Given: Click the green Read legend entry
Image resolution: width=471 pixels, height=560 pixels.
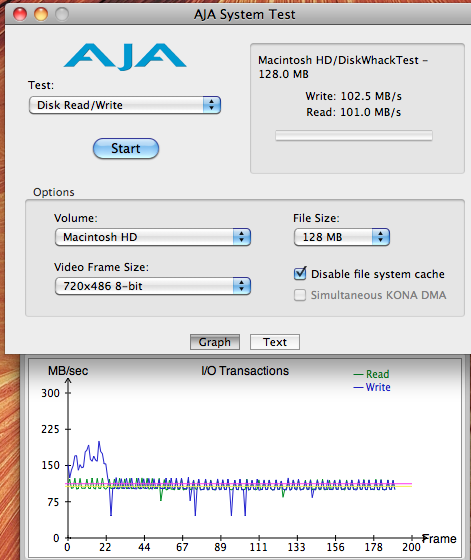Looking at the screenshot, I should click(371, 374).
